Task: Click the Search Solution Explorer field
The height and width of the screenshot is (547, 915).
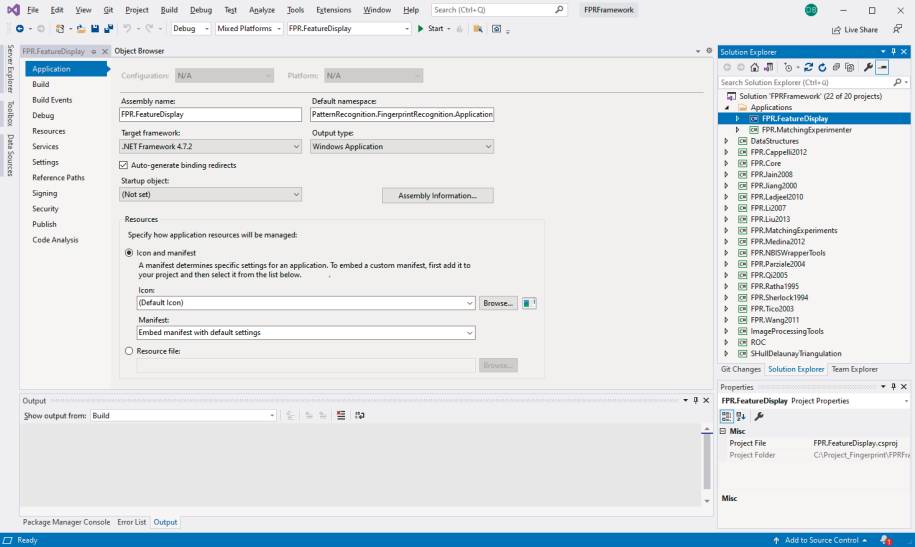Action: point(814,82)
